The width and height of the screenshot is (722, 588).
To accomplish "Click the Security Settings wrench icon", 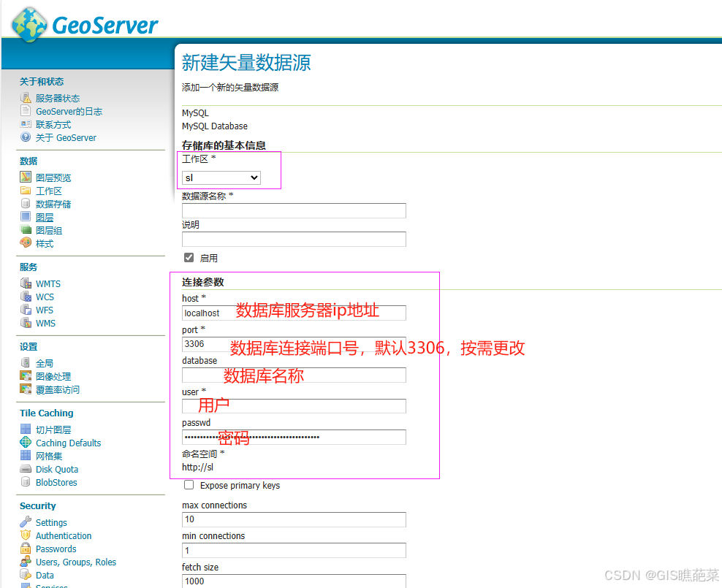I will click(26, 522).
